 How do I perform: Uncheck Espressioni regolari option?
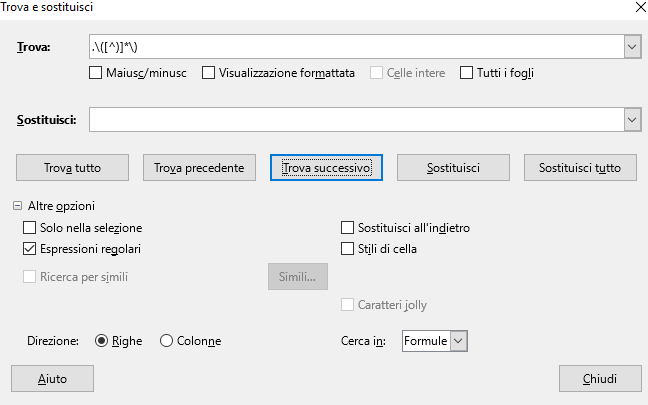click(x=29, y=249)
